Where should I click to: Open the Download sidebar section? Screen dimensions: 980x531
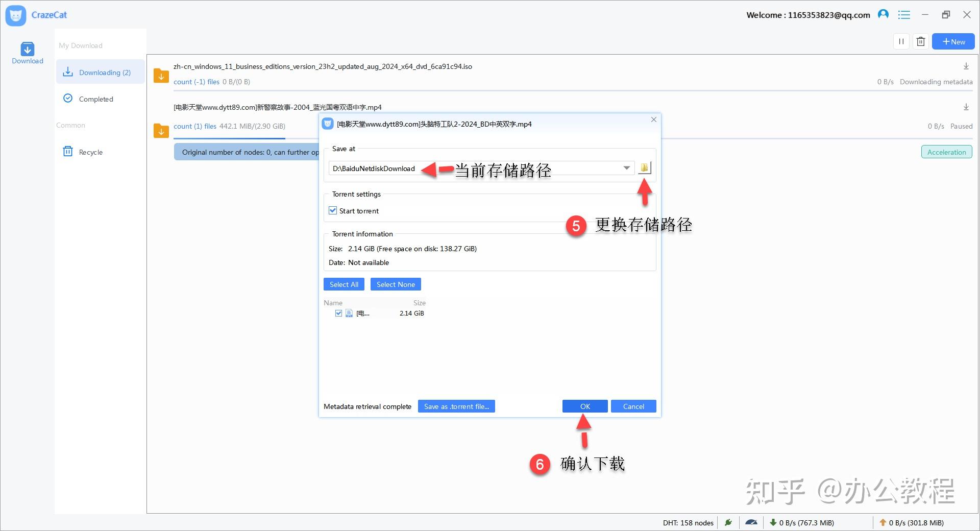[x=28, y=53]
